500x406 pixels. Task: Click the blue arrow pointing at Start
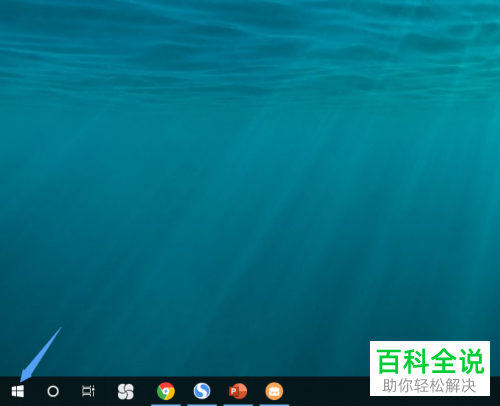coord(40,354)
